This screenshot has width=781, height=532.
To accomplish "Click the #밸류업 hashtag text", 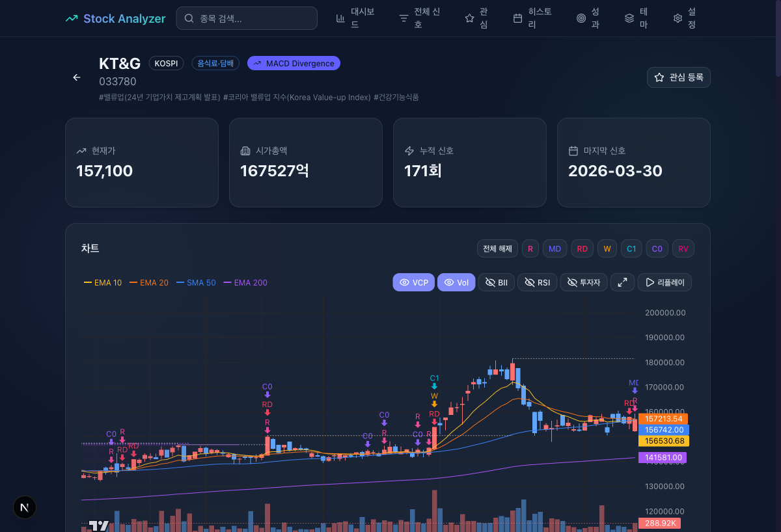I will click(159, 97).
